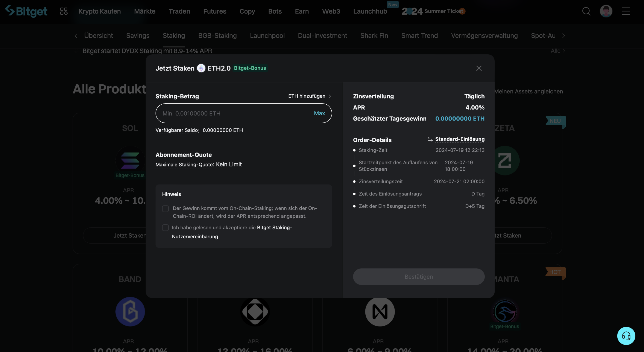Click the Bestätigen button
This screenshot has width=644, height=352.
tap(419, 276)
